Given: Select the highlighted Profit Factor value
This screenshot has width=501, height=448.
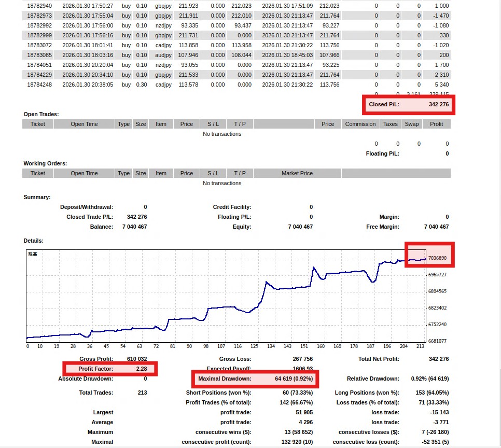Looking at the screenshot, I should [x=141, y=369].
